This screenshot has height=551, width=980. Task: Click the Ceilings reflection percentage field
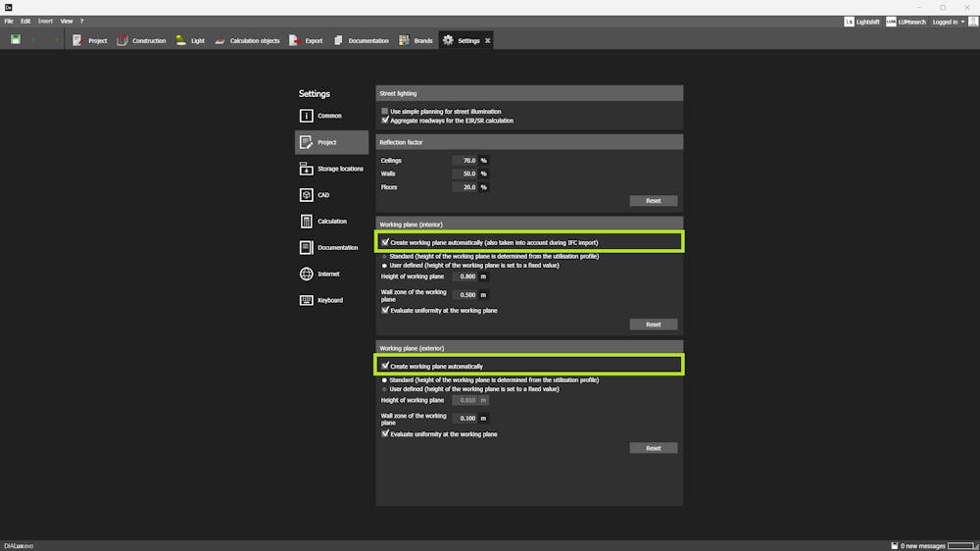tap(465, 161)
